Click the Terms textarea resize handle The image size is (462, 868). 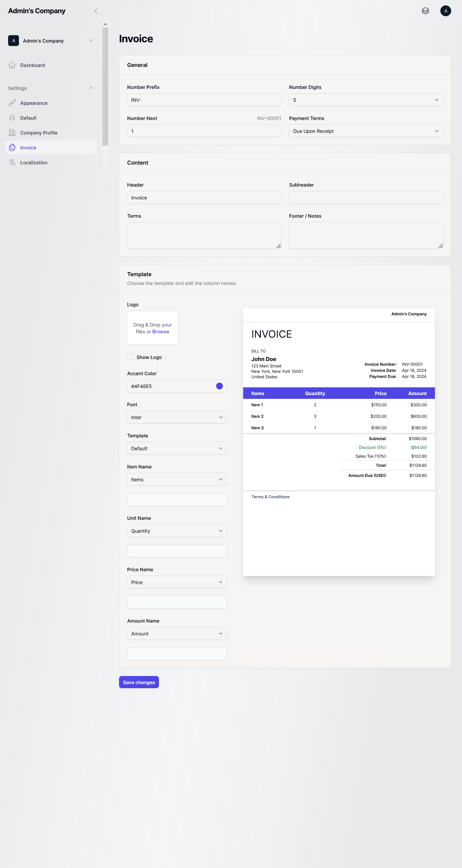click(278, 246)
